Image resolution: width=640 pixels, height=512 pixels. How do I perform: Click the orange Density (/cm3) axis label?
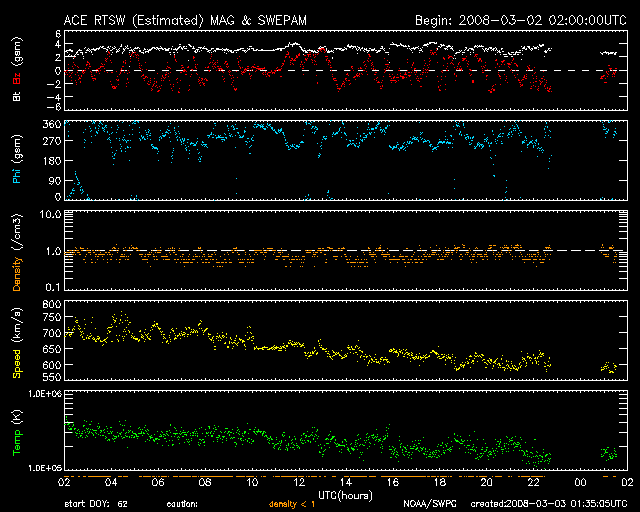pos(18,256)
